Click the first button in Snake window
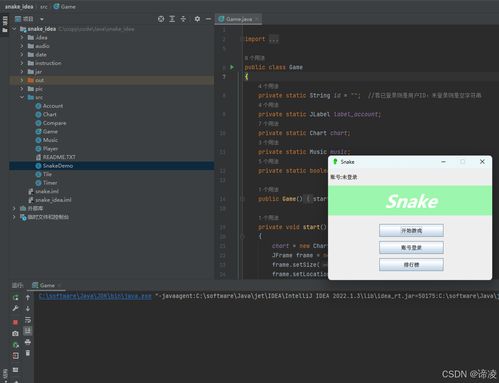The width and height of the screenshot is (499, 383). coord(411,230)
